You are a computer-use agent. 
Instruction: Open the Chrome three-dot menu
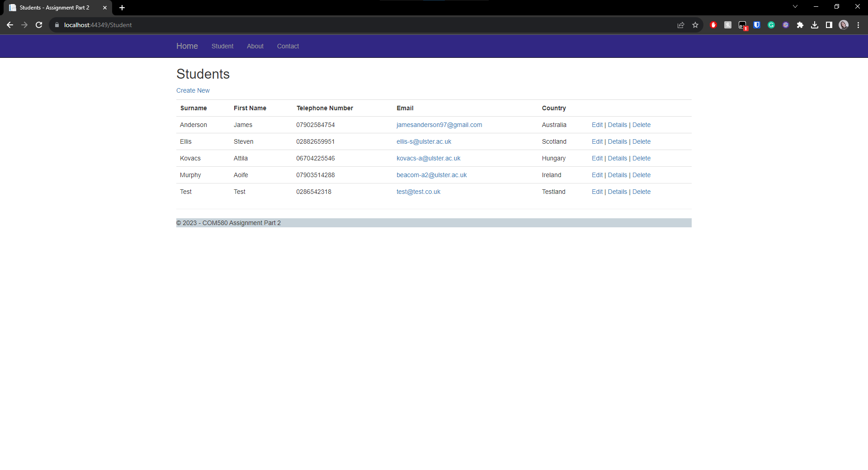click(858, 25)
